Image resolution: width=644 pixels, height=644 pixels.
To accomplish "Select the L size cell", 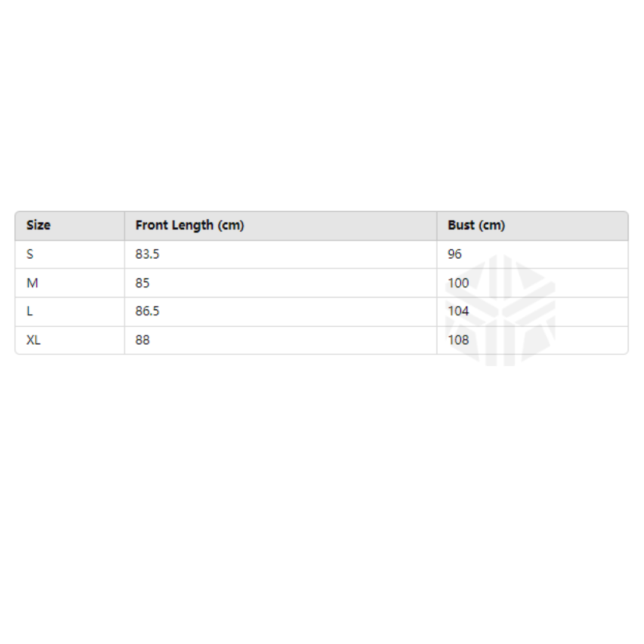I will pyautogui.click(x=29, y=312).
